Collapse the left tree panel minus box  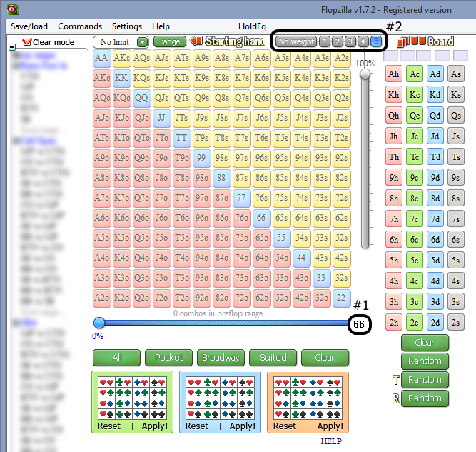click(12, 47)
